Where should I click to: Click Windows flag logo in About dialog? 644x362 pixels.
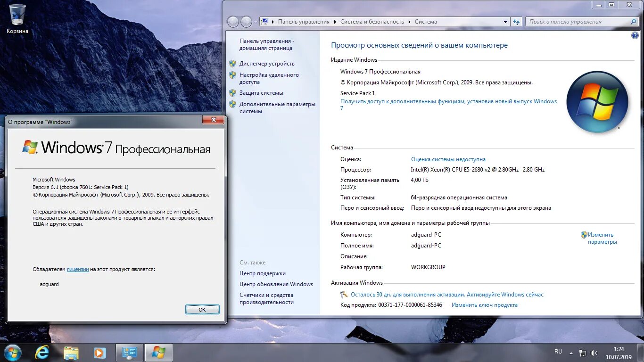[30, 147]
